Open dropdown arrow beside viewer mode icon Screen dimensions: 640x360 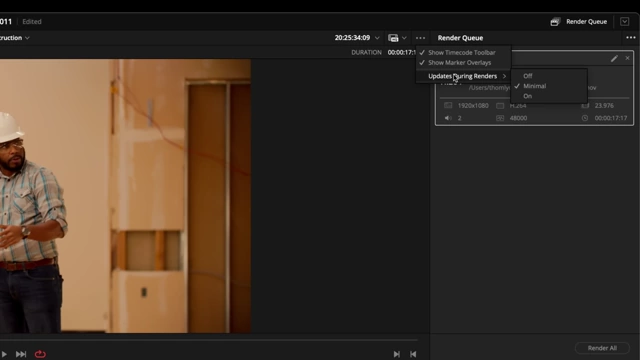tap(404, 38)
